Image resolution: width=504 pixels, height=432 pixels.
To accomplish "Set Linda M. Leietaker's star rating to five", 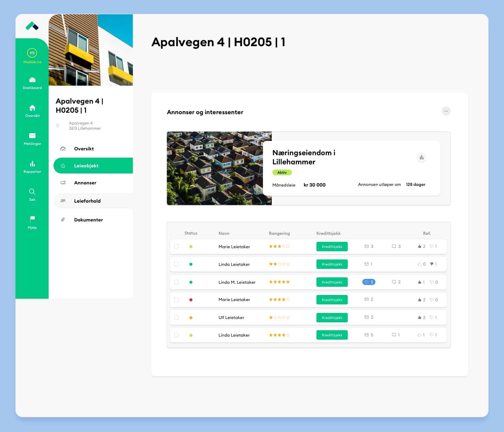I will pos(288,282).
